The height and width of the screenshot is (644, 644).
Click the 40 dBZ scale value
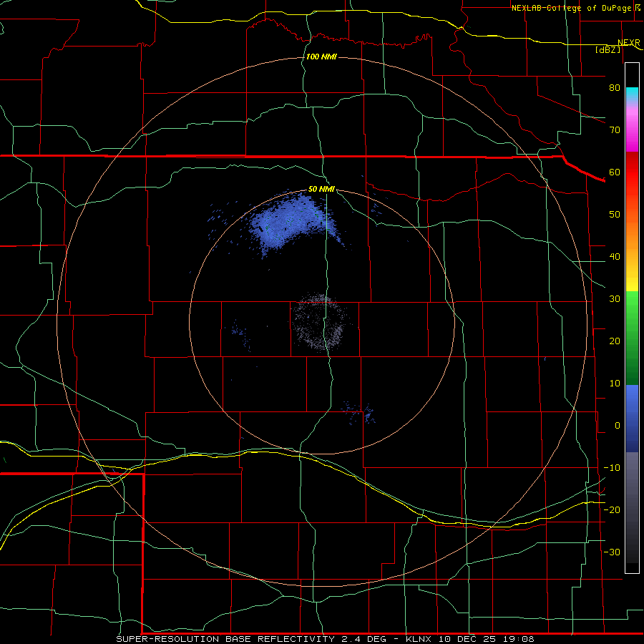click(x=615, y=257)
